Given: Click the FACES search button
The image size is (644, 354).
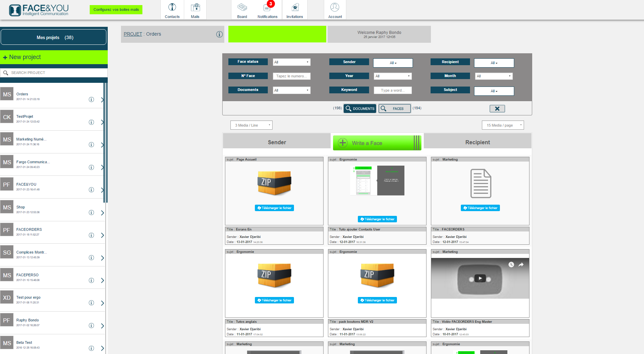Looking at the screenshot, I should click(x=395, y=109).
